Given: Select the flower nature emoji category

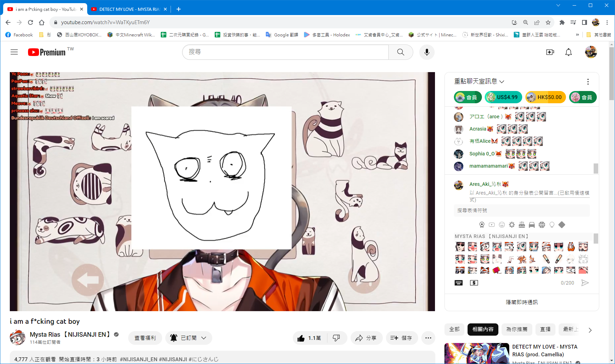Looking at the screenshot, I should coord(512,225).
